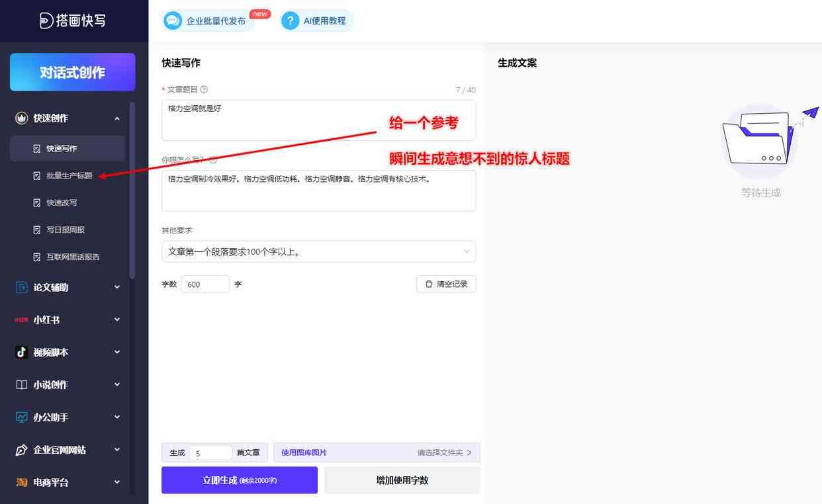Focus the 文章题目 text field
The width and height of the screenshot is (822, 504).
318,120
